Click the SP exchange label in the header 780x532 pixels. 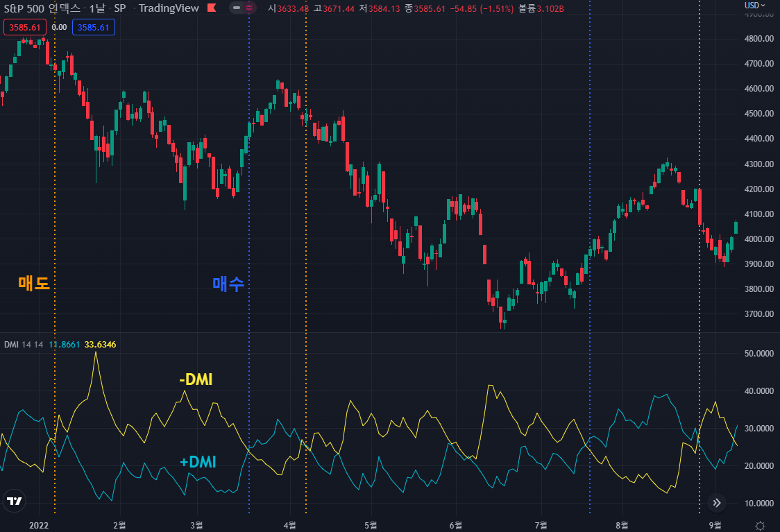120,8
